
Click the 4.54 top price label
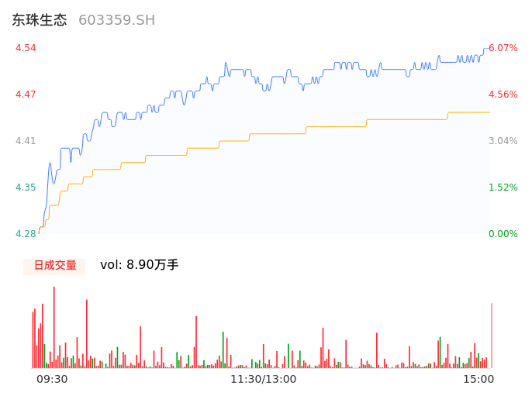26,48
